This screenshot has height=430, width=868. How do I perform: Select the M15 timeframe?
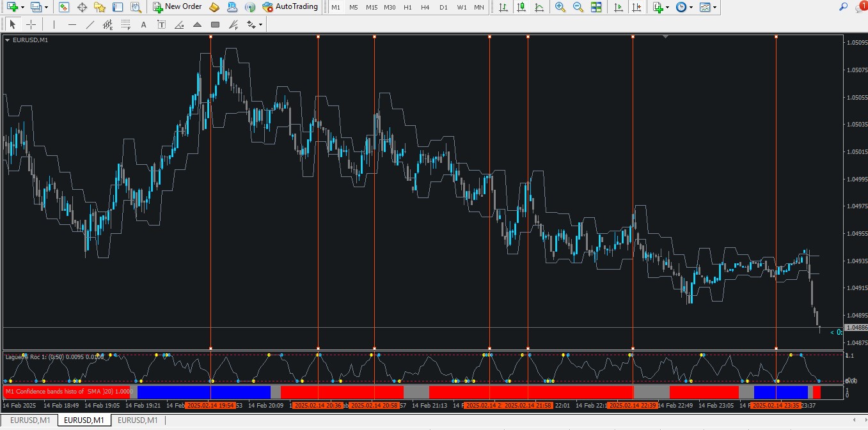point(372,7)
